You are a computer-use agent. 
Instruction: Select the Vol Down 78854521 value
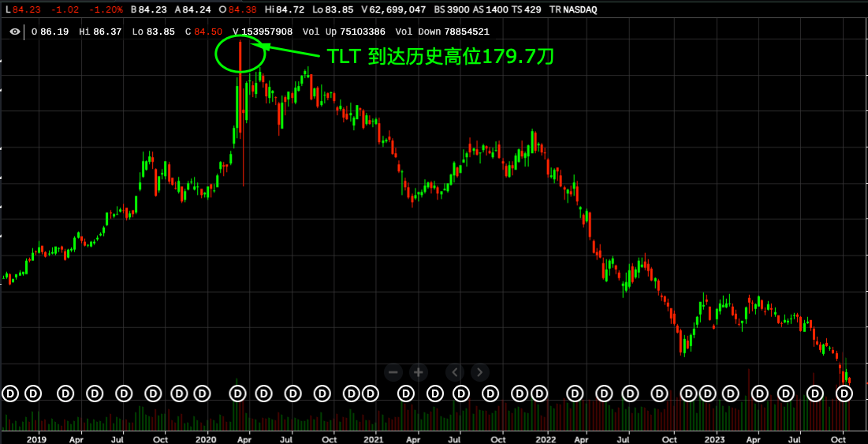click(x=442, y=32)
